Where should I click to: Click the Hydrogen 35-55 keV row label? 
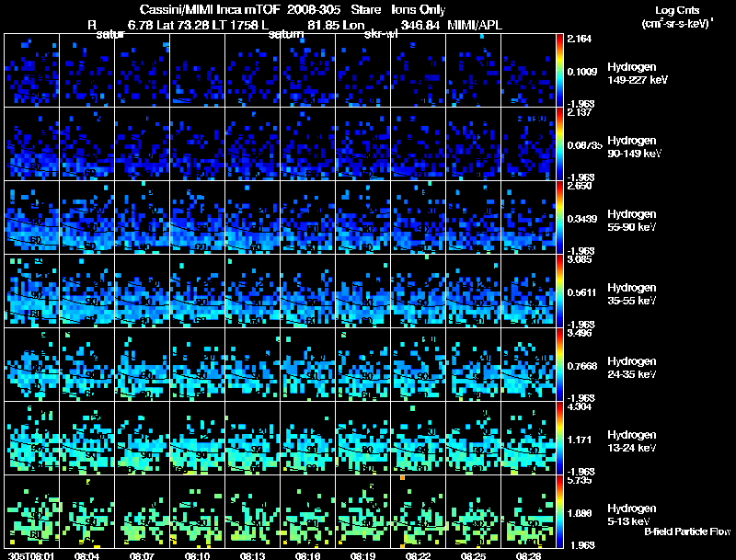(x=631, y=293)
